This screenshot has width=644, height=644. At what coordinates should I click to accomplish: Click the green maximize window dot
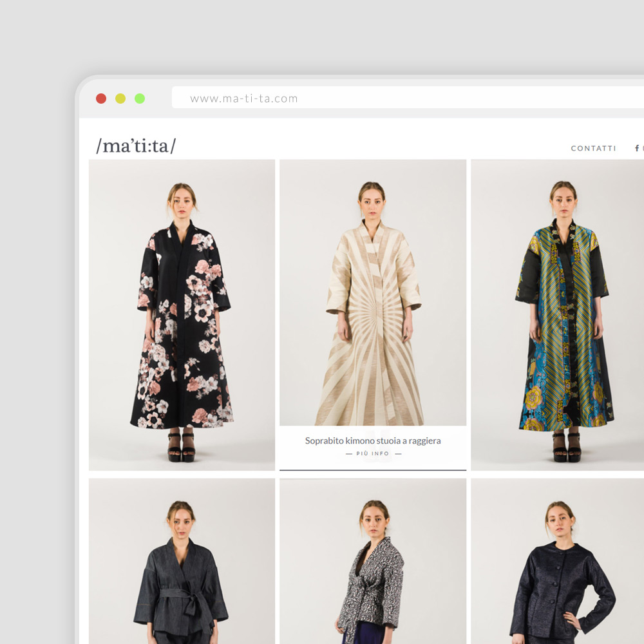[140, 99]
